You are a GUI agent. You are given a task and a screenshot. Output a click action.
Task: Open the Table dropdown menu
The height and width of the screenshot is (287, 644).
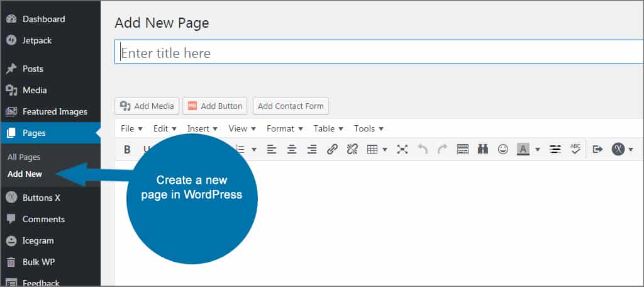pyautogui.click(x=328, y=128)
